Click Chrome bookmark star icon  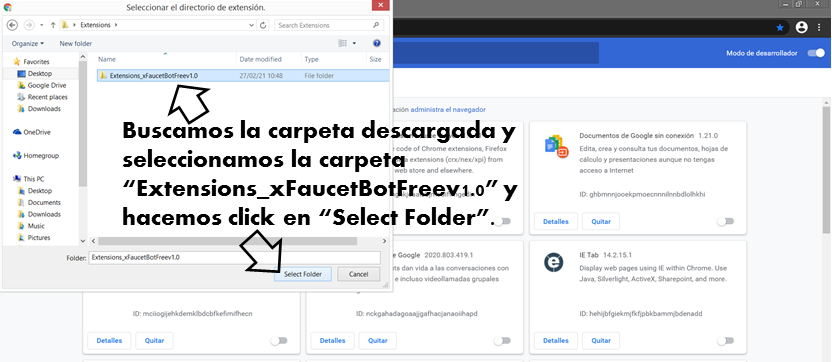(x=779, y=27)
